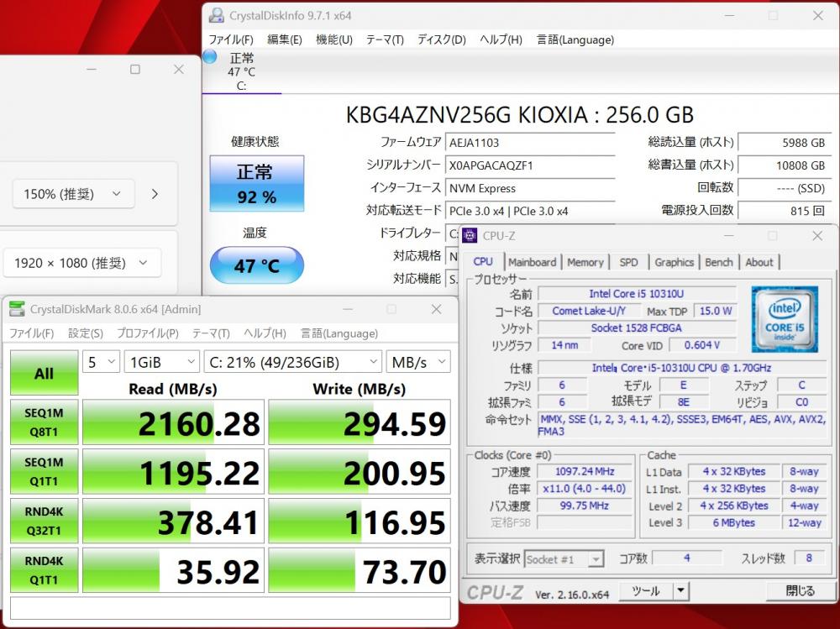The width and height of the screenshot is (840, 629).
Task: Click the AEJA1103 firmware field
Action: point(530,143)
